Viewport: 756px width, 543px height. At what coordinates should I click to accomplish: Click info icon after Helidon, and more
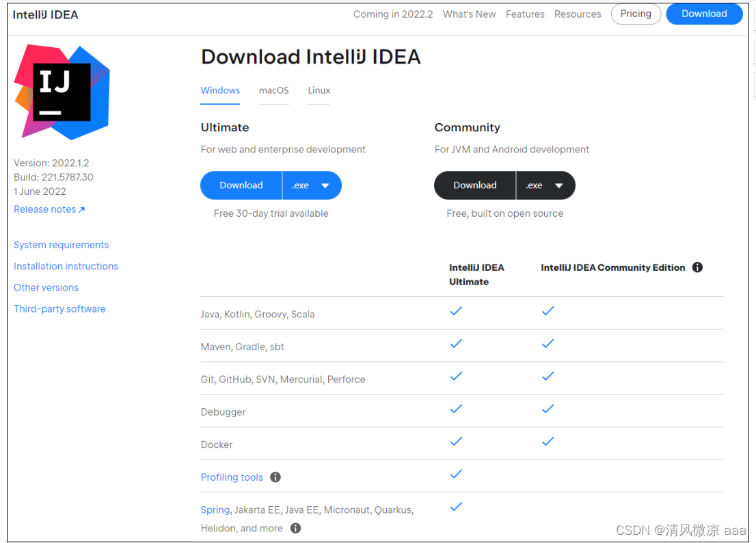tap(295, 528)
